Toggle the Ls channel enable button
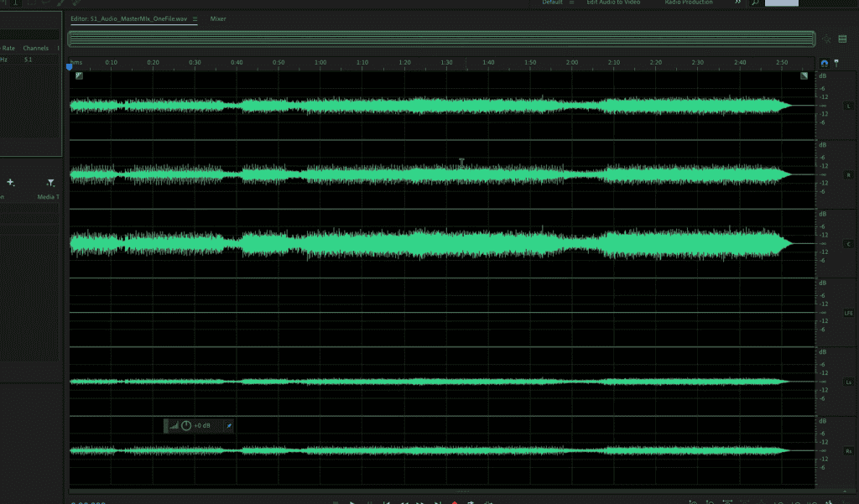The width and height of the screenshot is (859, 504). tap(848, 382)
